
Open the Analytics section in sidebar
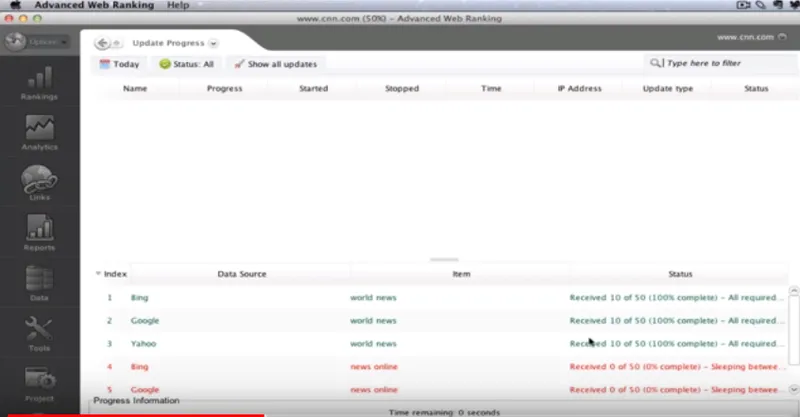pyautogui.click(x=39, y=132)
